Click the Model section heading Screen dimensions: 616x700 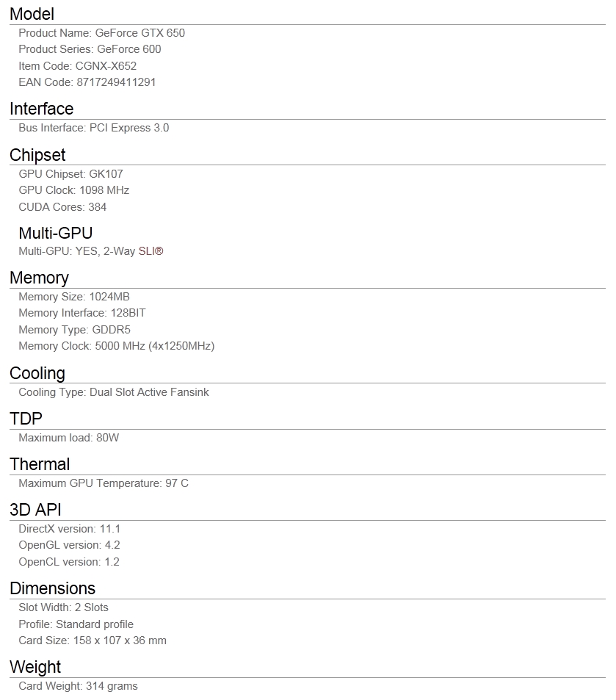click(x=32, y=14)
